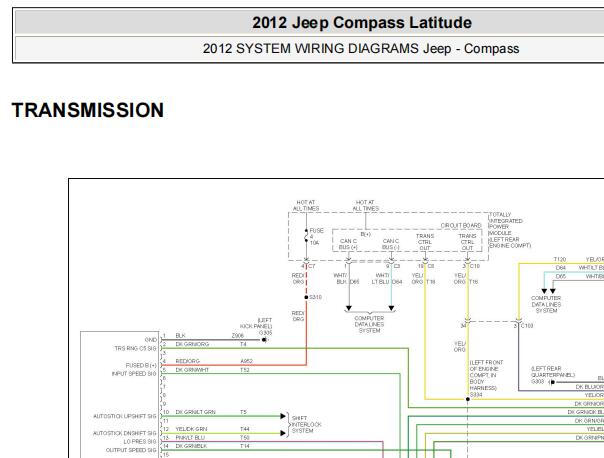Click the "GND" pin label
604x458 pixels.
(151, 340)
